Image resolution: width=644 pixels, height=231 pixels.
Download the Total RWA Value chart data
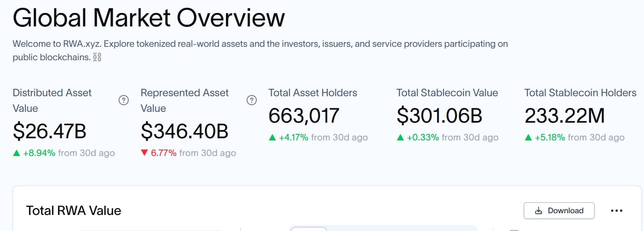(559, 211)
